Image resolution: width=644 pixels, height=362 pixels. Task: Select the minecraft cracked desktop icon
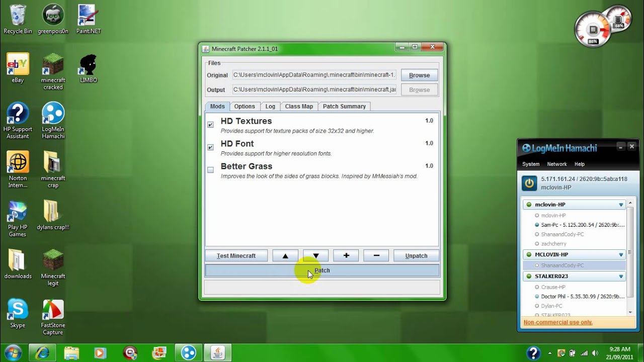[53, 72]
